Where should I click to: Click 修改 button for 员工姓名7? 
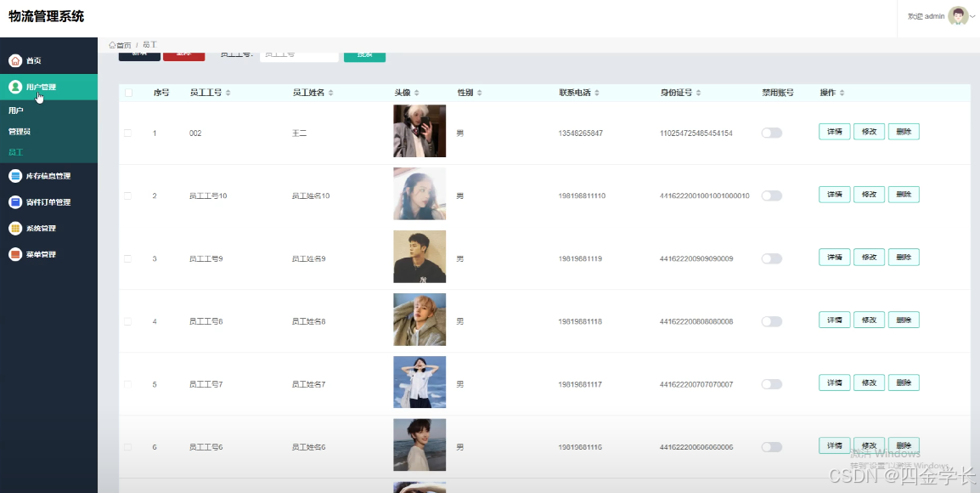869,382
